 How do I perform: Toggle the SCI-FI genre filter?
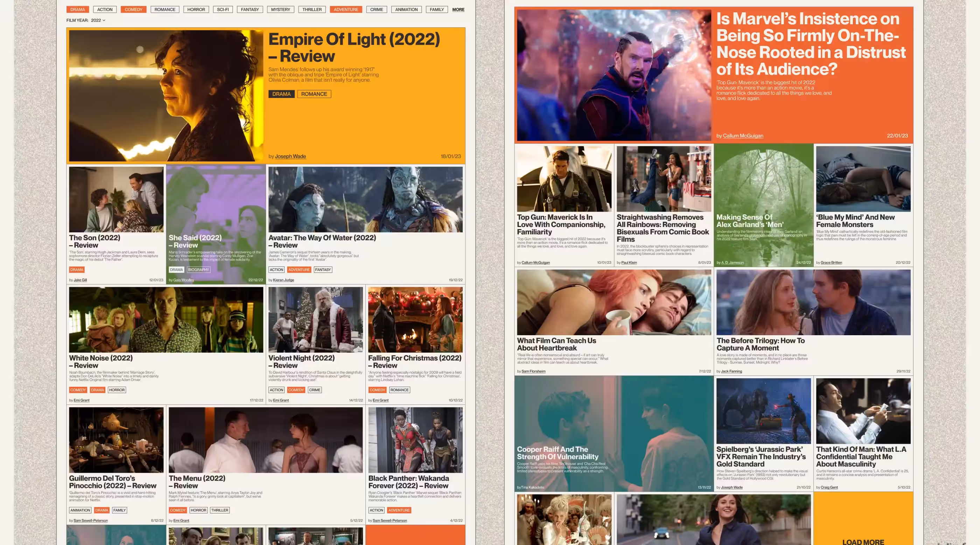coord(223,9)
